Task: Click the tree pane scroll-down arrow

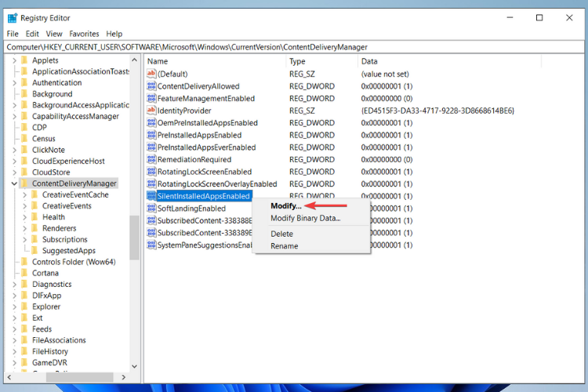Action: (x=135, y=366)
